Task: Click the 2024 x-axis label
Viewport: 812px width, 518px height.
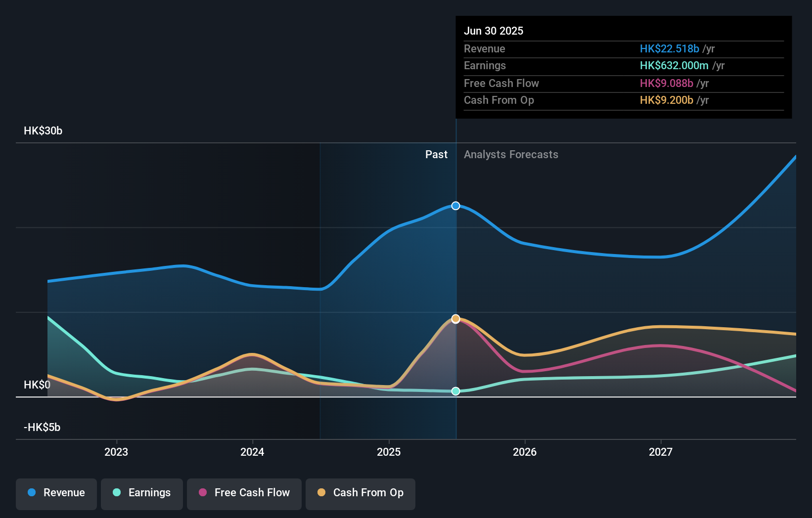Action: coord(252,452)
